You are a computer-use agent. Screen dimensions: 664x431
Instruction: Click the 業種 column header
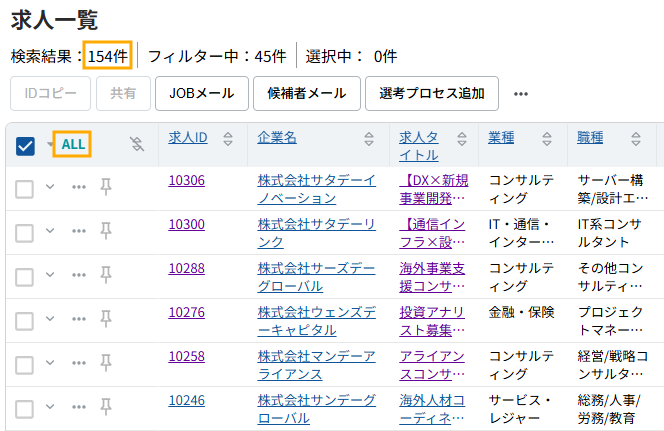coord(501,137)
